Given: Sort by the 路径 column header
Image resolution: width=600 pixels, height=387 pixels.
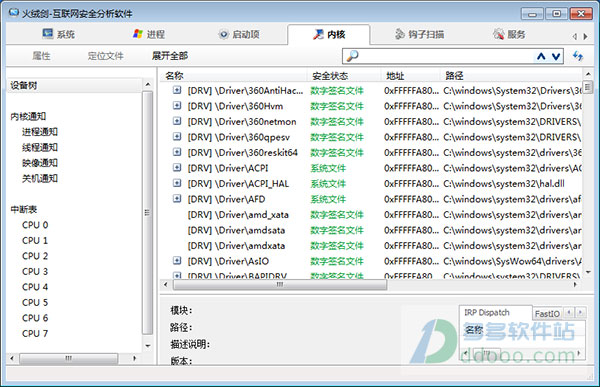Looking at the screenshot, I should pyautogui.click(x=511, y=76).
